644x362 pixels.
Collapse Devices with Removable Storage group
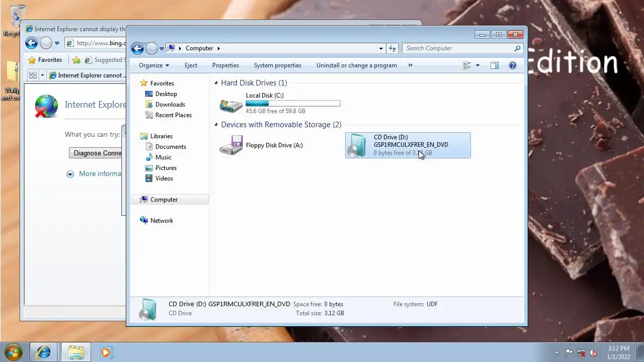click(216, 125)
